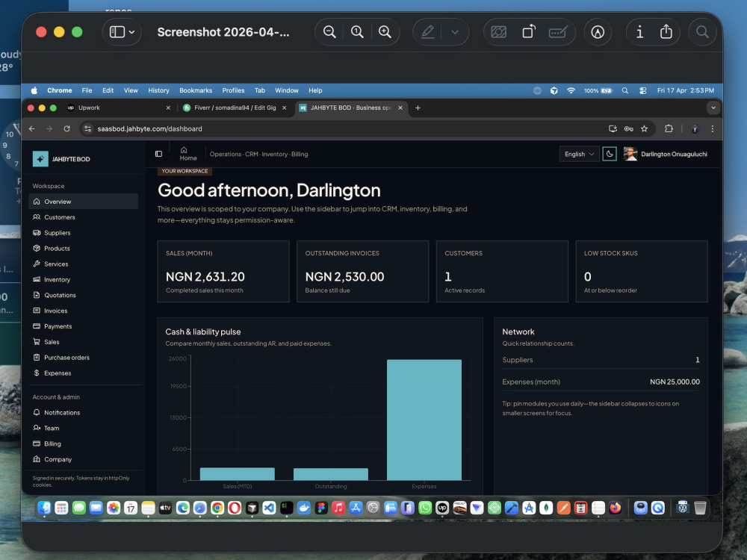This screenshot has width=747, height=560.
Task: Go to Invoices page
Action: [x=84, y=311]
